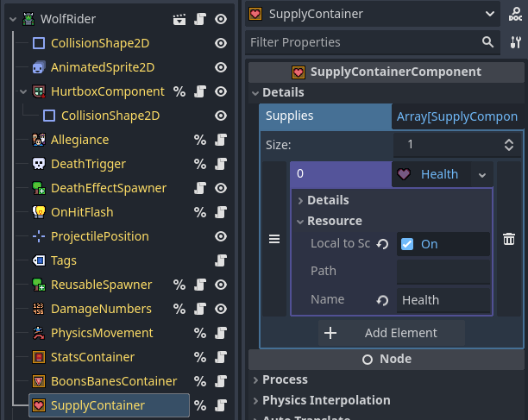Click the Node category header

387,360
